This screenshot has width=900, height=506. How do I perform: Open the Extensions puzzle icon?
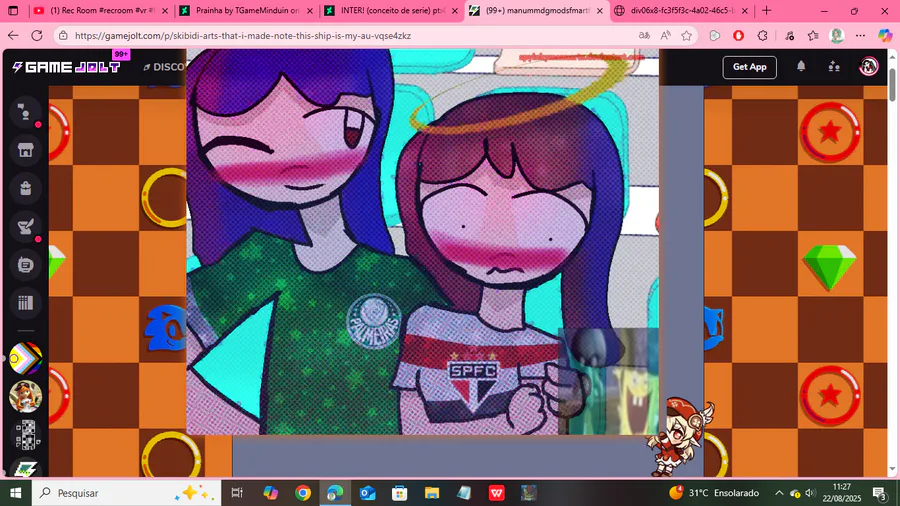pos(762,36)
